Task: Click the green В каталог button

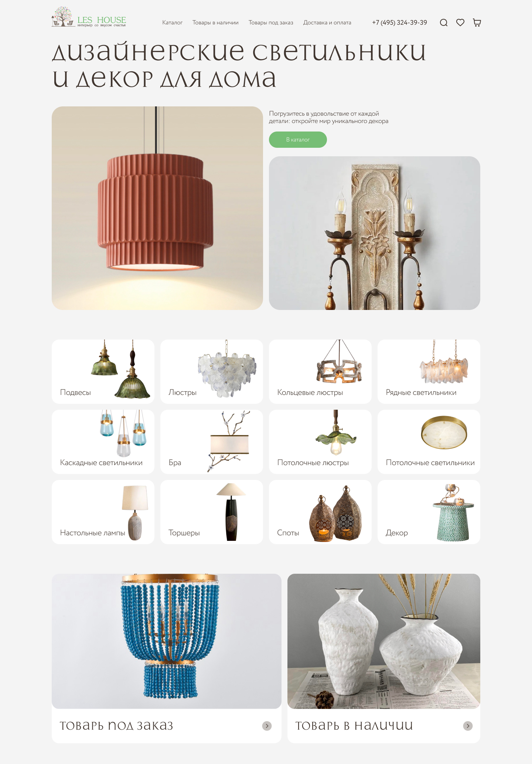Action: [298, 140]
